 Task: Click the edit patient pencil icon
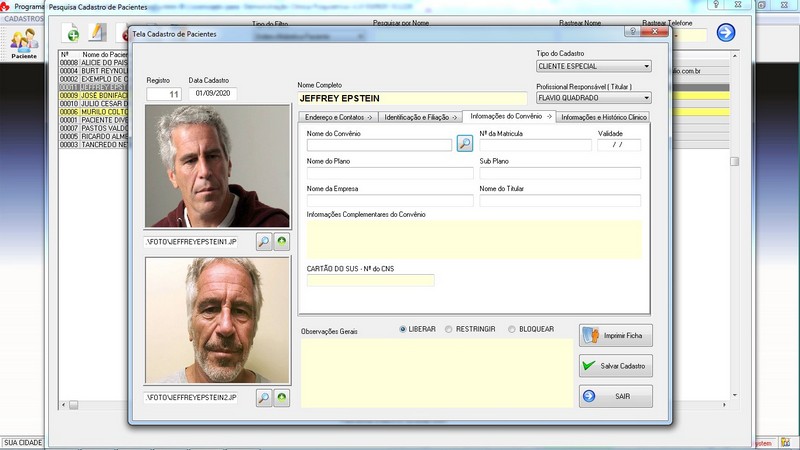(x=97, y=32)
